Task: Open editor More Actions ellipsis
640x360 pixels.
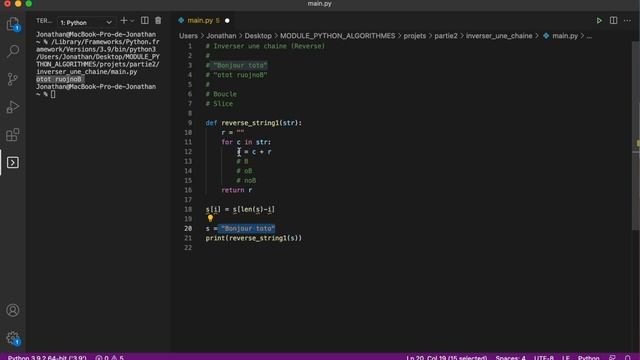Action: [627, 20]
